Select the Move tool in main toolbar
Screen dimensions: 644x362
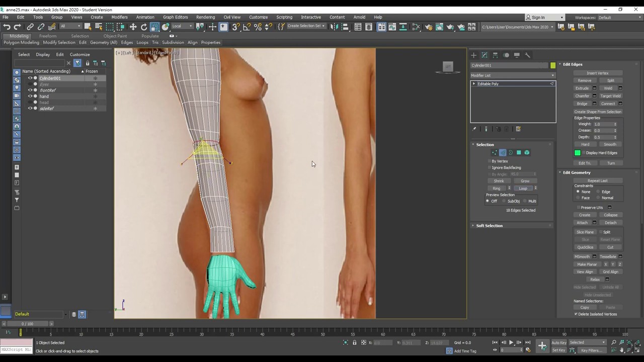pyautogui.click(x=133, y=27)
